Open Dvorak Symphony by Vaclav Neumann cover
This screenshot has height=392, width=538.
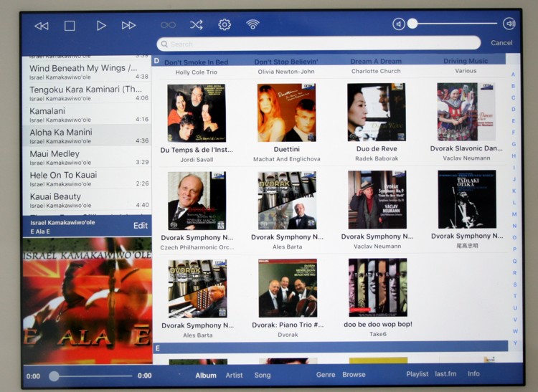click(377, 200)
